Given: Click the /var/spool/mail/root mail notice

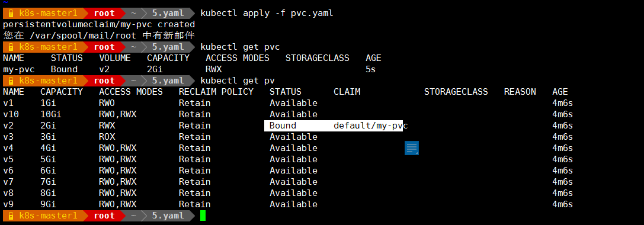Looking at the screenshot, I should coord(98,36).
